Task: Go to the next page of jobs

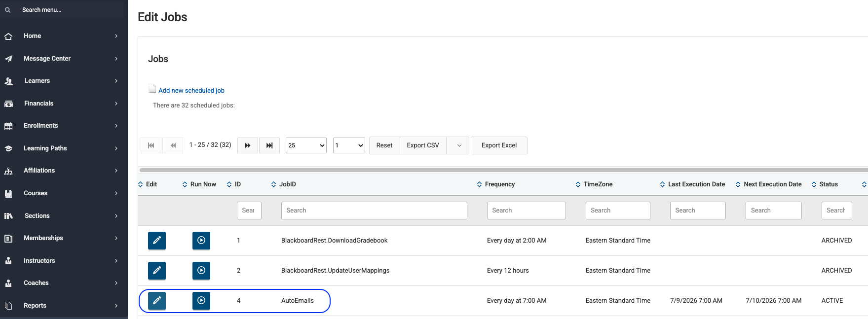Action: (x=248, y=145)
